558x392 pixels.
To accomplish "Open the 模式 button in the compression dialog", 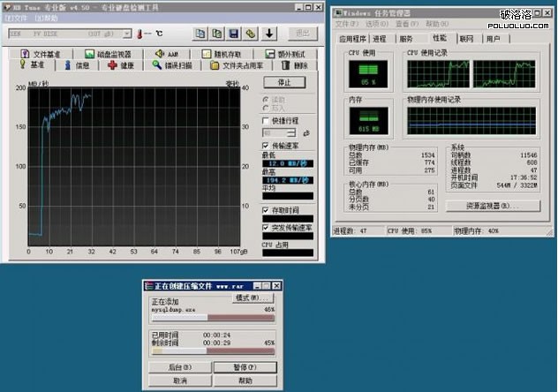I will pyautogui.click(x=252, y=298).
